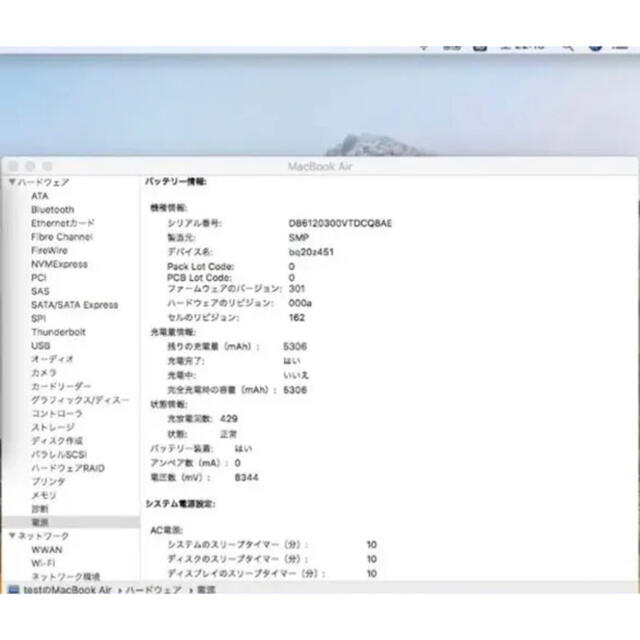
Task: Click the AC電源 subheading
Action: 166,530
